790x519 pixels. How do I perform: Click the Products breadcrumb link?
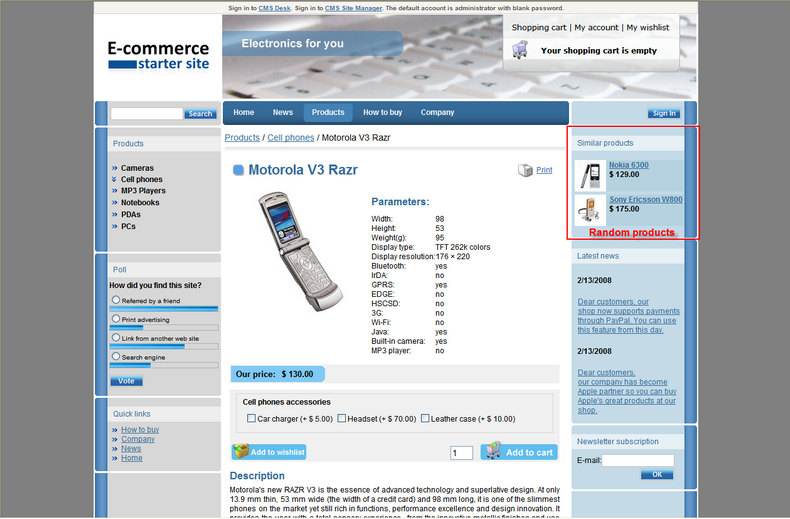point(242,138)
